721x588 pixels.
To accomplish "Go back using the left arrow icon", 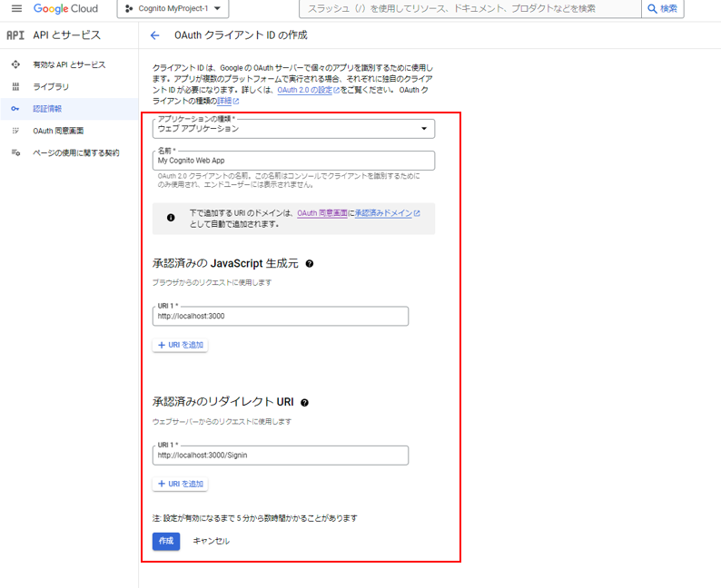I will click(155, 35).
